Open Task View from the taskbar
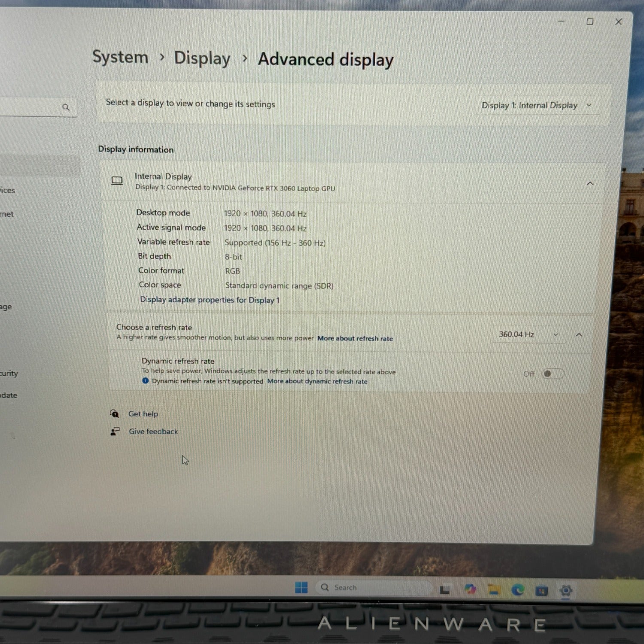 445,590
